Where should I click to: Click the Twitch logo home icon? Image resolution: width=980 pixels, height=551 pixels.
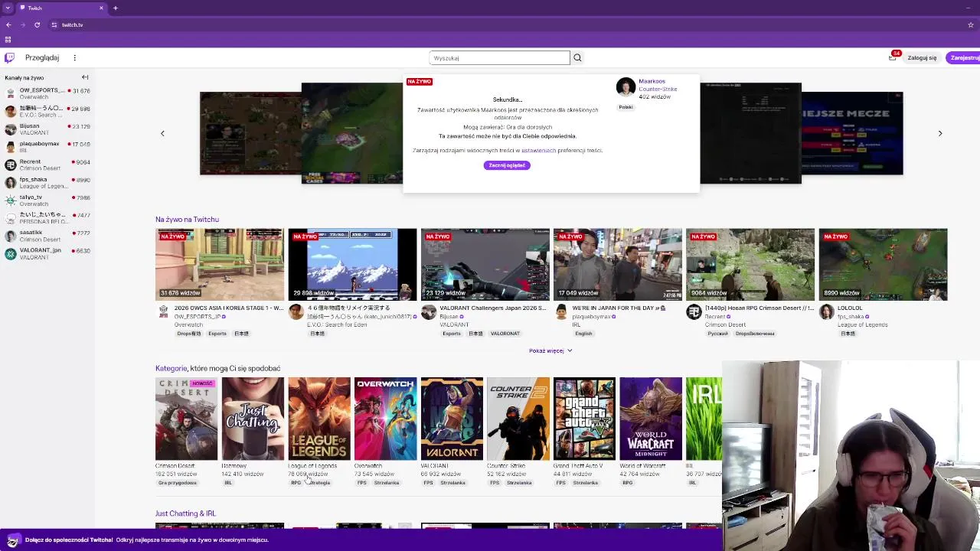pos(9,57)
